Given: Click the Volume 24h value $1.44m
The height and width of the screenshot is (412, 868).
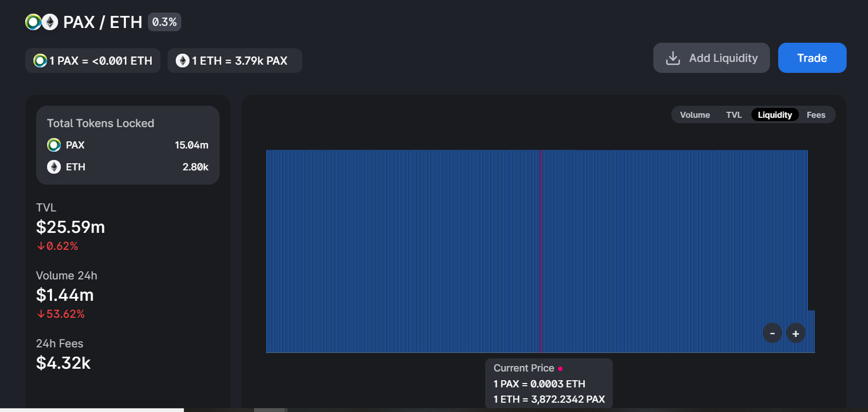Looking at the screenshot, I should coord(65,295).
